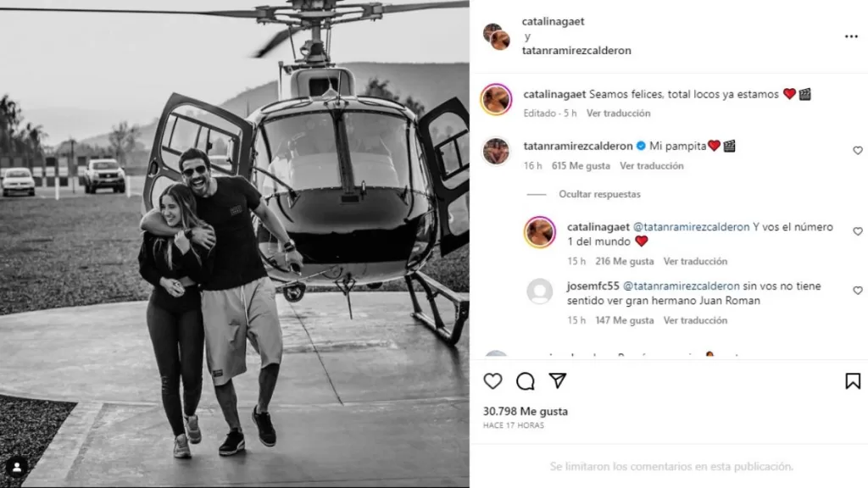
Task: Like catalinagaet's 'número 1 del mundo' reply
Action: tap(858, 231)
